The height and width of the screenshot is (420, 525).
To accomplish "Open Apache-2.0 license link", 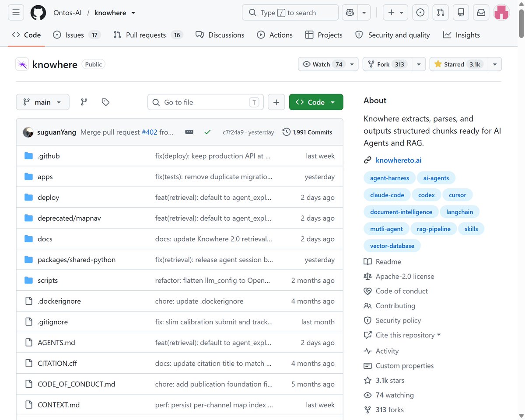I will click(x=399, y=277).
